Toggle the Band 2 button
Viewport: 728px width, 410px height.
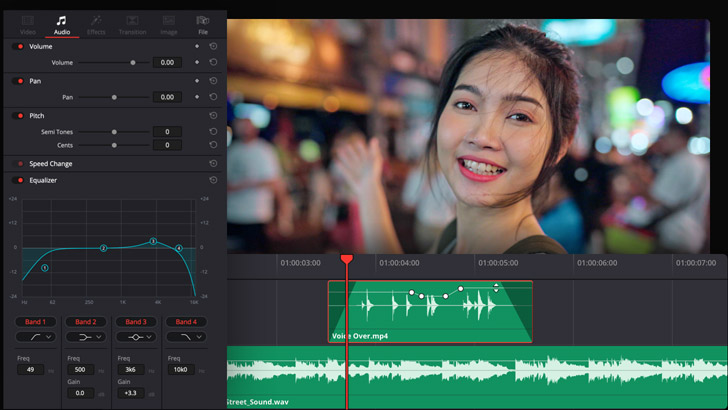[x=85, y=322]
